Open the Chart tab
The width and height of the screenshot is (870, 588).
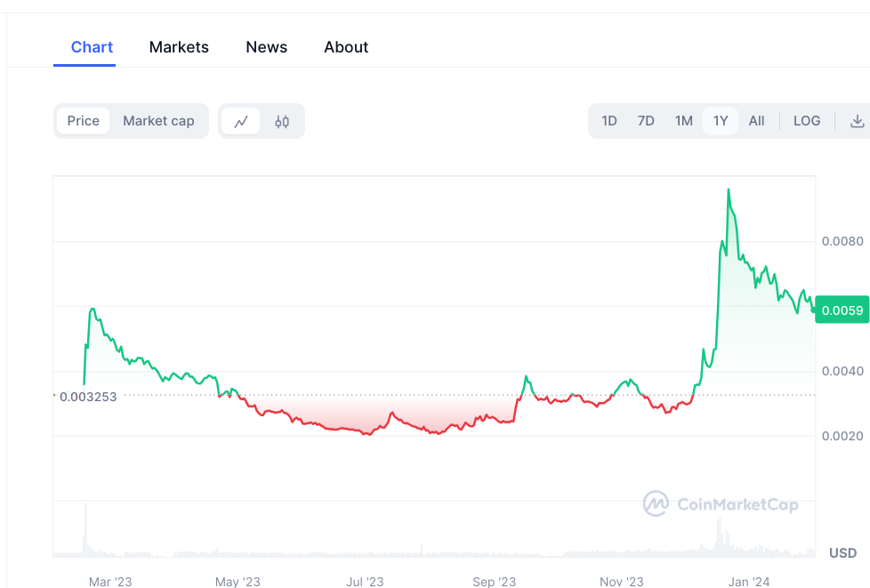pos(93,47)
